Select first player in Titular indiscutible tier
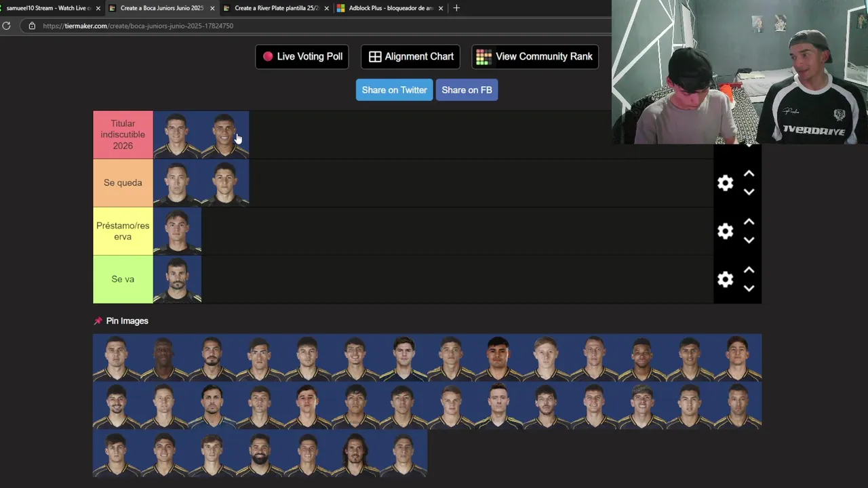 pos(177,135)
